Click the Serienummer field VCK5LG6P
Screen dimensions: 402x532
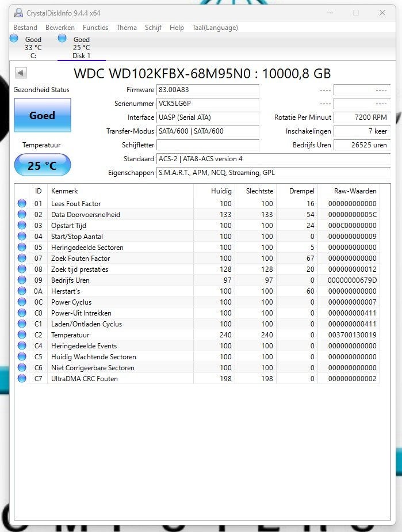point(208,104)
